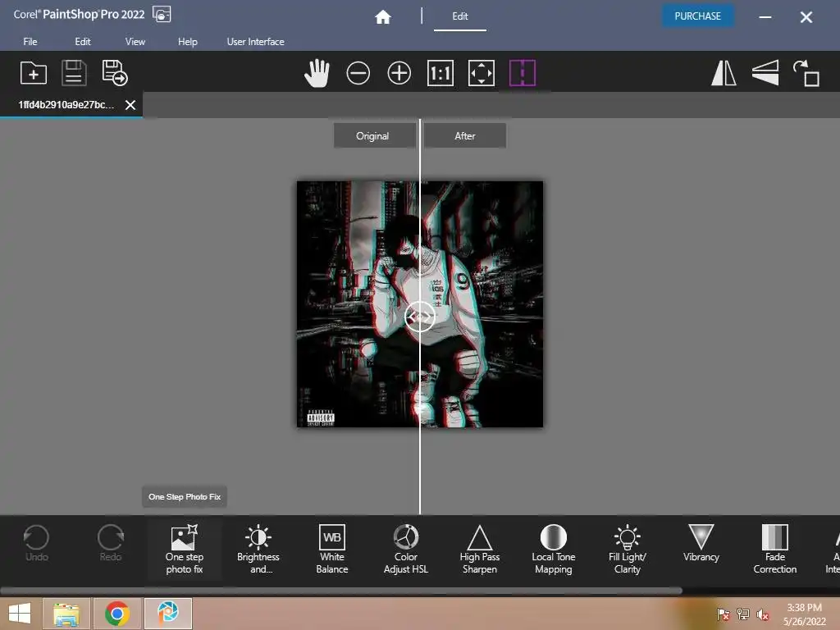Zoom in with the plus circle icon
This screenshot has height=630, width=840.
tap(399, 73)
